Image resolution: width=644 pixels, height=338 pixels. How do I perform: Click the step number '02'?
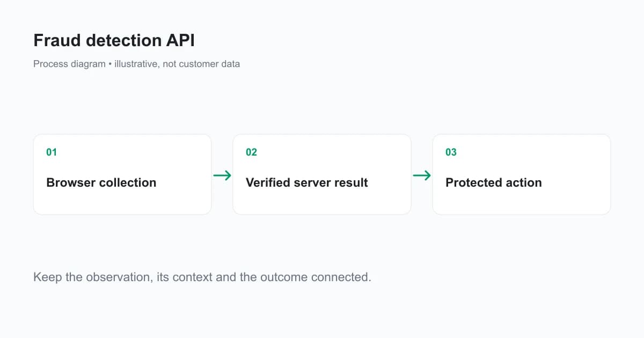(x=251, y=152)
